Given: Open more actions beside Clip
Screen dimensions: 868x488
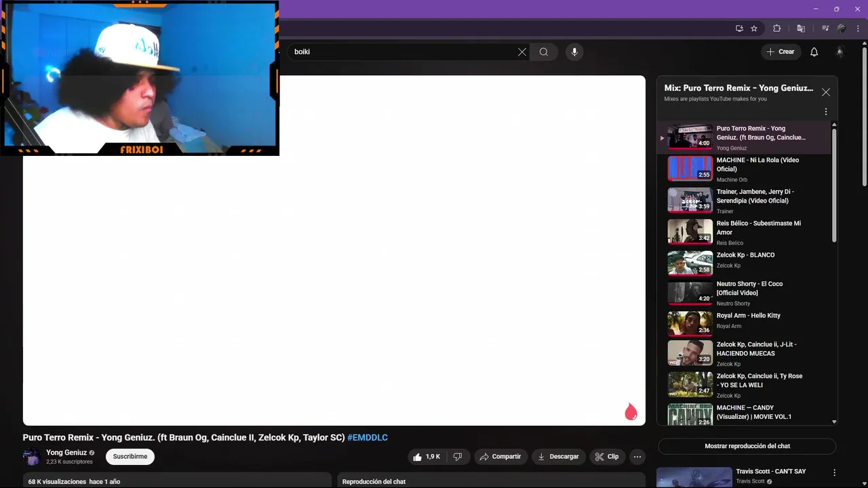Looking at the screenshot, I should pyautogui.click(x=637, y=457).
